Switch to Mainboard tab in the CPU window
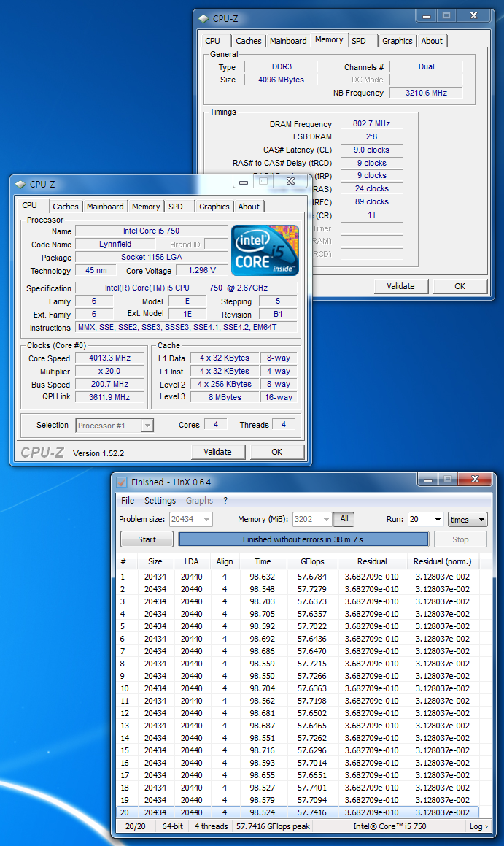This screenshot has width=504, height=846. pos(105,207)
